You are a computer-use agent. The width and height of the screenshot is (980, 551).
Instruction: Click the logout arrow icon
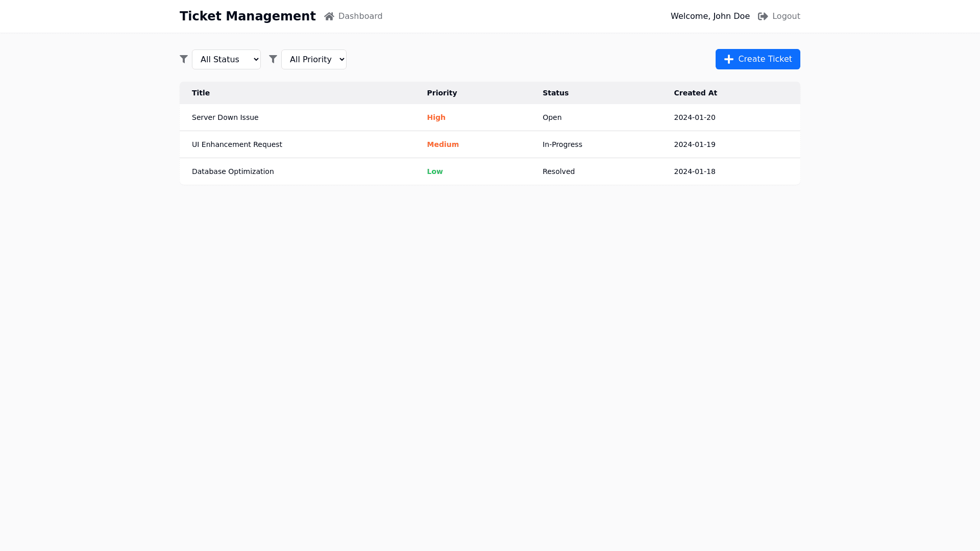point(763,16)
